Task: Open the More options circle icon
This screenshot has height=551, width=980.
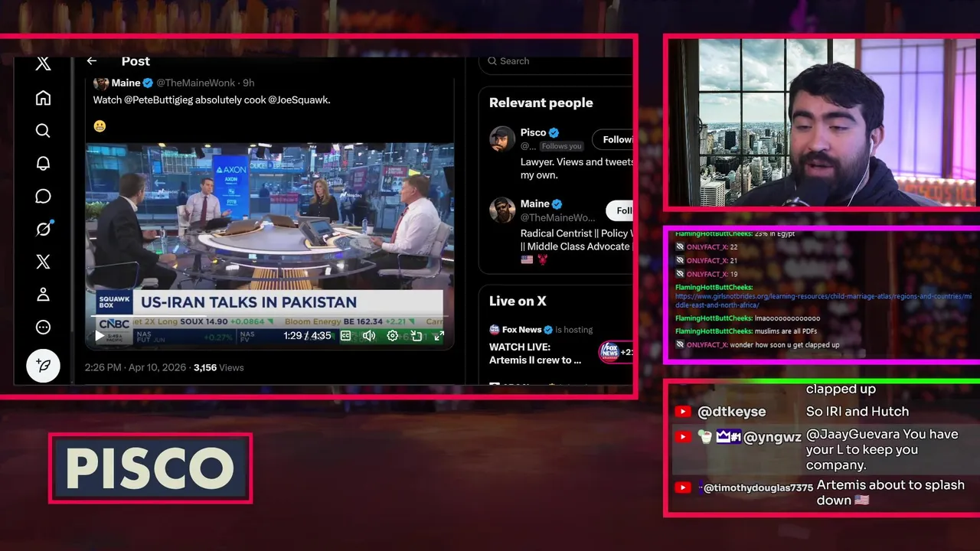Action: (x=43, y=328)
